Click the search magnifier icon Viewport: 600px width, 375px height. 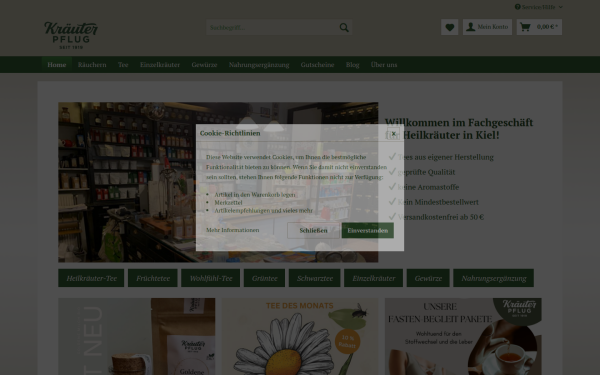[x=344, y=28]
